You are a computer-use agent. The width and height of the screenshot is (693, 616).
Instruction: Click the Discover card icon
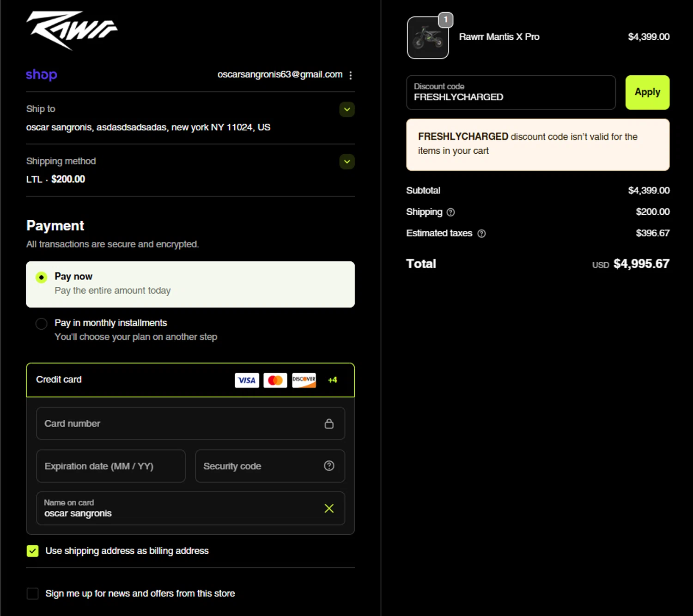coord(304,380)
